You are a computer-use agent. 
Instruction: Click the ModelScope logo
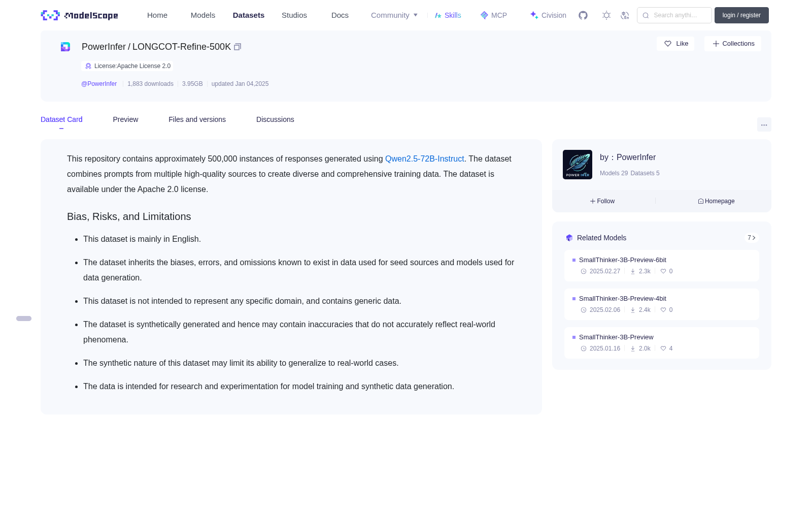point(80,15)
